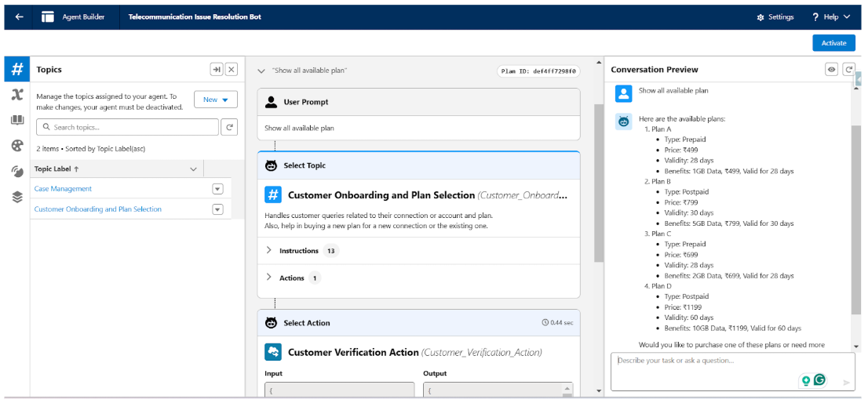The height and width of the screenshot is (403, 868).
Task: Collapse the Topics panel
Action: [217, 70]
